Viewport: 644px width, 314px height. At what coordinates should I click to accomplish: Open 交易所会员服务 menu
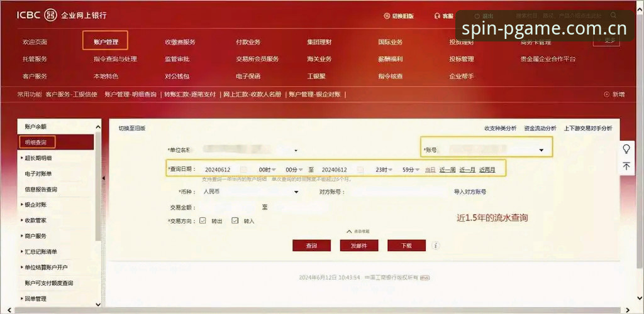[x=257, y=59]
